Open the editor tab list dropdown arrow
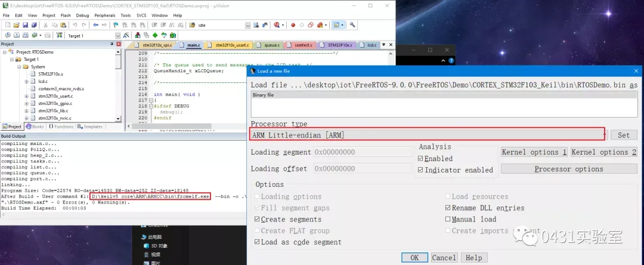Image resolution: width=644 pixels, height=265 pixels. pos(383,45)
